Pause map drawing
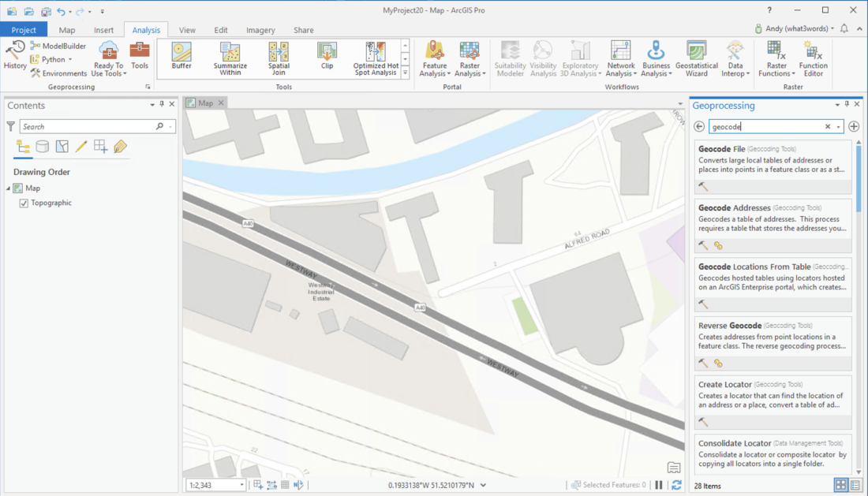Viewport: 868px width, 496px height. pyautogui.click(x=659, y=485)
